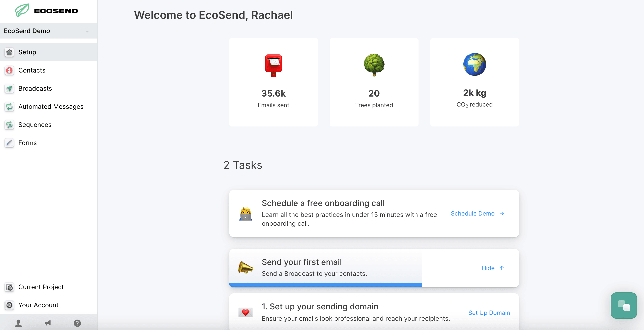Click the EcoSend leaf logo

point(22,10)
